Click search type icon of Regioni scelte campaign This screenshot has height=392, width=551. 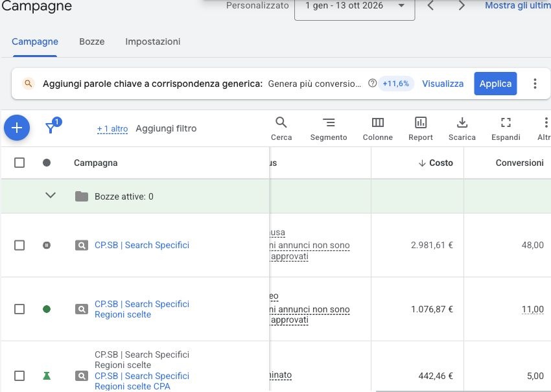pos(82,309)
